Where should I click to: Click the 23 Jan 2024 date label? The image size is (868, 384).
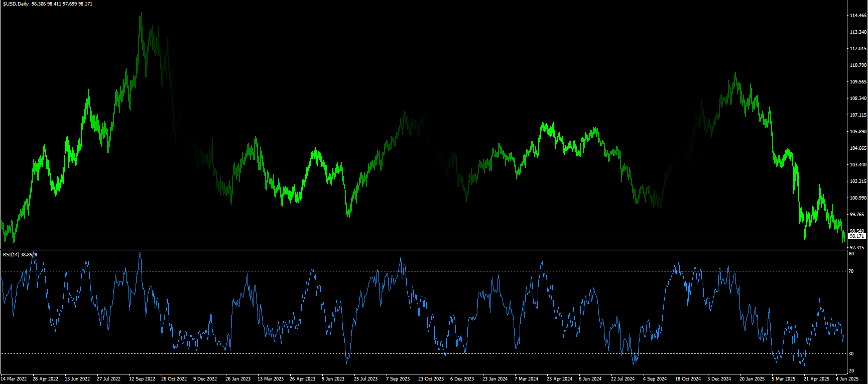[x=494, y=379]
